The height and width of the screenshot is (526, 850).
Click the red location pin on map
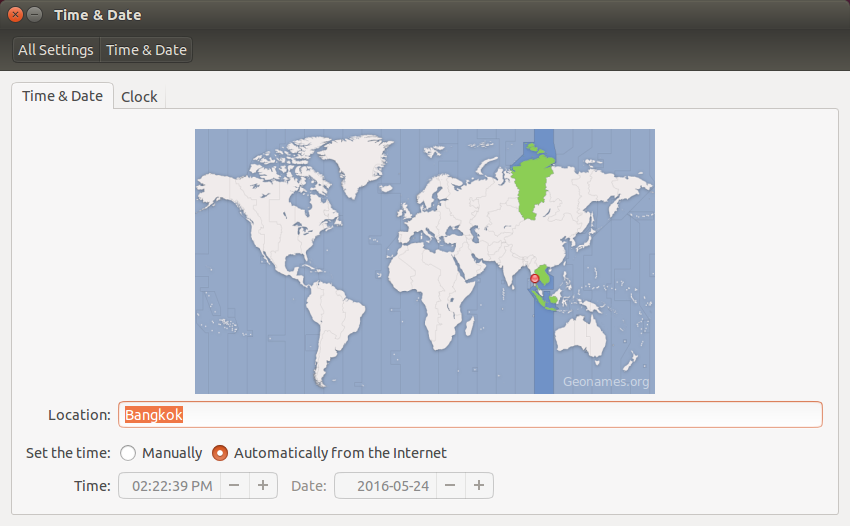click(x=535, y=278)
